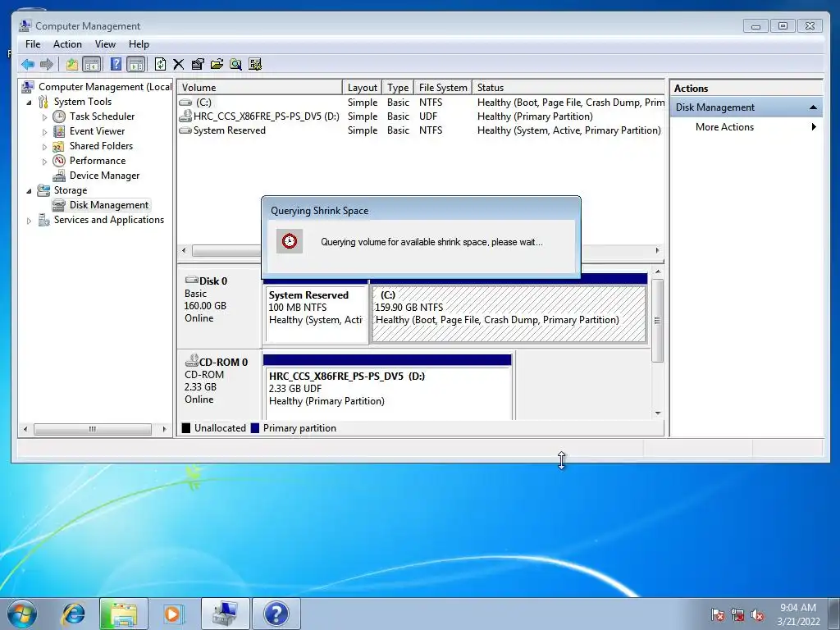This screenshot has width=840, height=630.
Task: Click the Open folder toolbar icon
Action: (217, 64)
